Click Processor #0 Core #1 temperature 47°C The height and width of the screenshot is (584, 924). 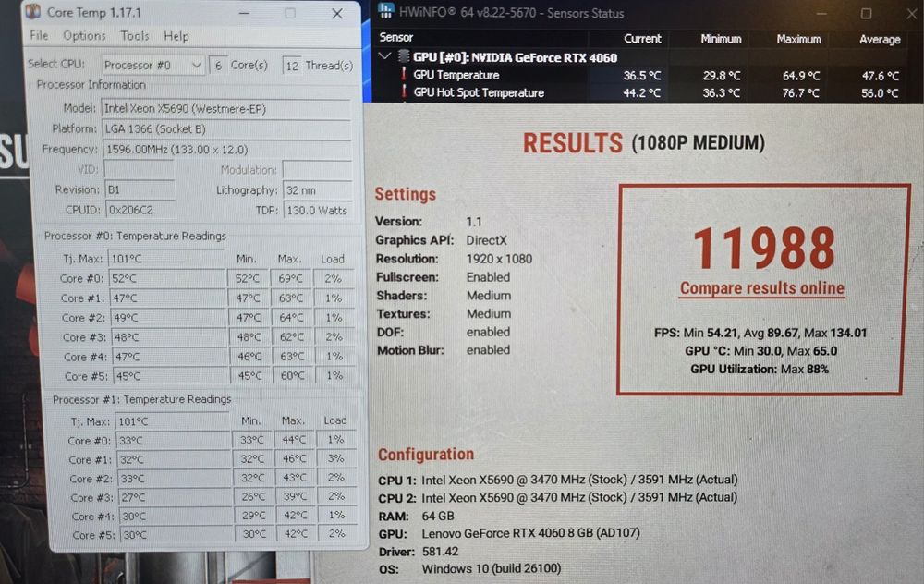pos(168,298)
